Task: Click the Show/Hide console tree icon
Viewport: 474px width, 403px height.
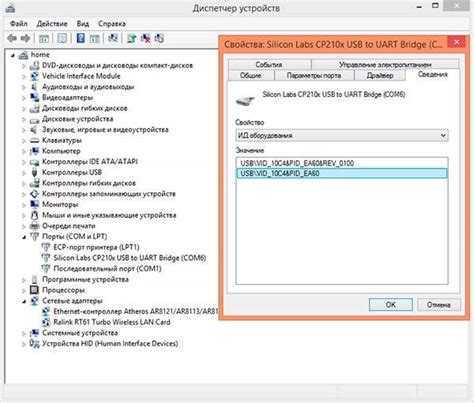Action: coord(44,38)
